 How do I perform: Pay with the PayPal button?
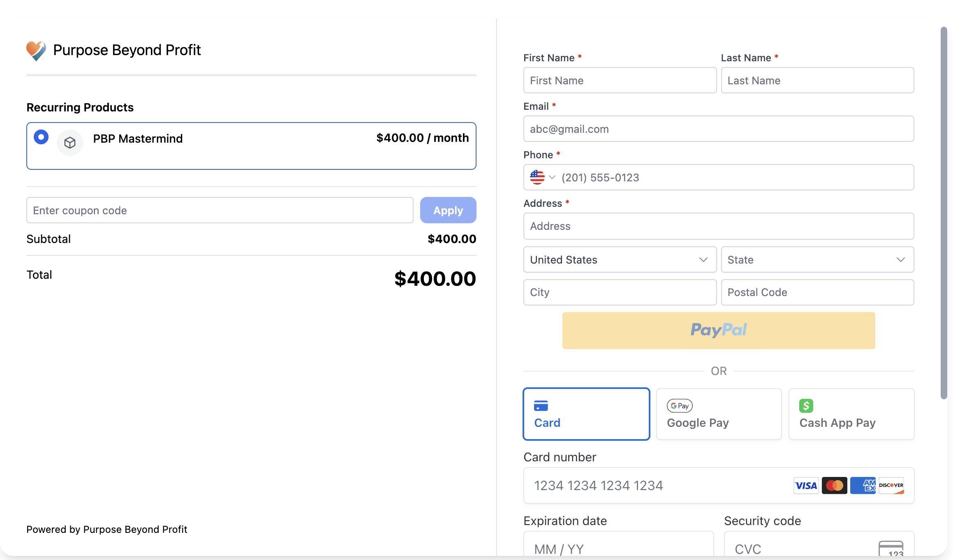point(718,330)
